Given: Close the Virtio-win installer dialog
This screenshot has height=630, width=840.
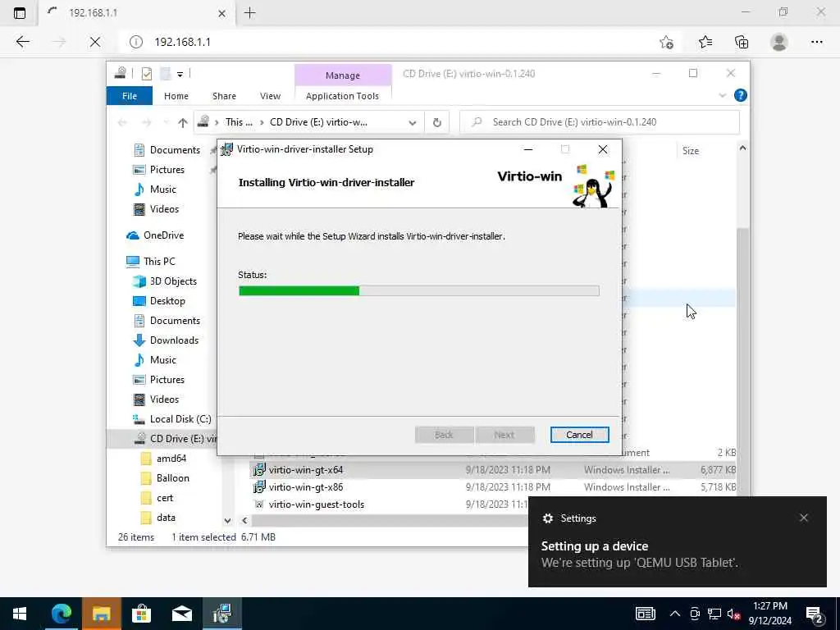Looking at the screenshot, I should 603,149.
